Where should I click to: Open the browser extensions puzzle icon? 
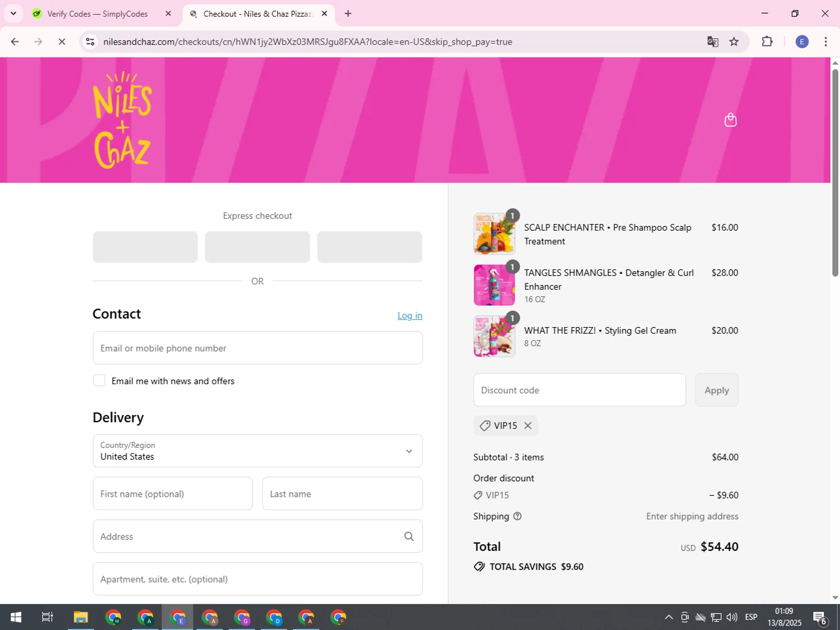(x=767, y=41)
